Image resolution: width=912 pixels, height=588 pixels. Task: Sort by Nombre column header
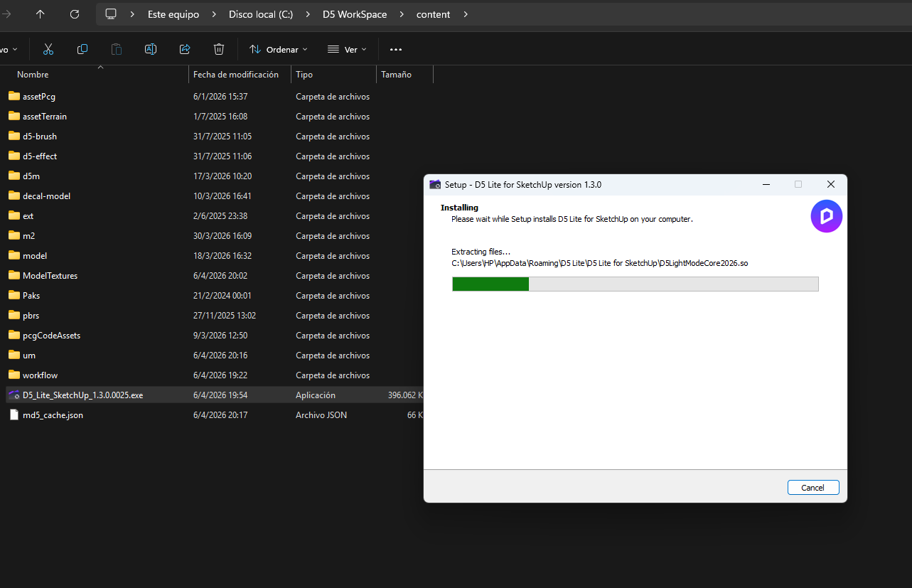coord(33,75)
